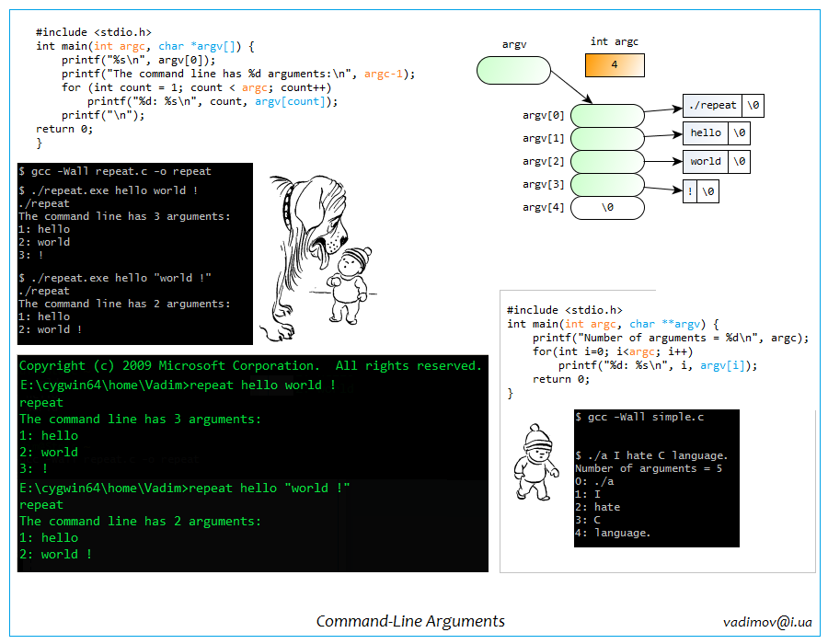Image resolution: width=828 pixels, height=644 pixels.
Task: Click the walking child illustration near simple.c terminal
Action: pos(535,463)
